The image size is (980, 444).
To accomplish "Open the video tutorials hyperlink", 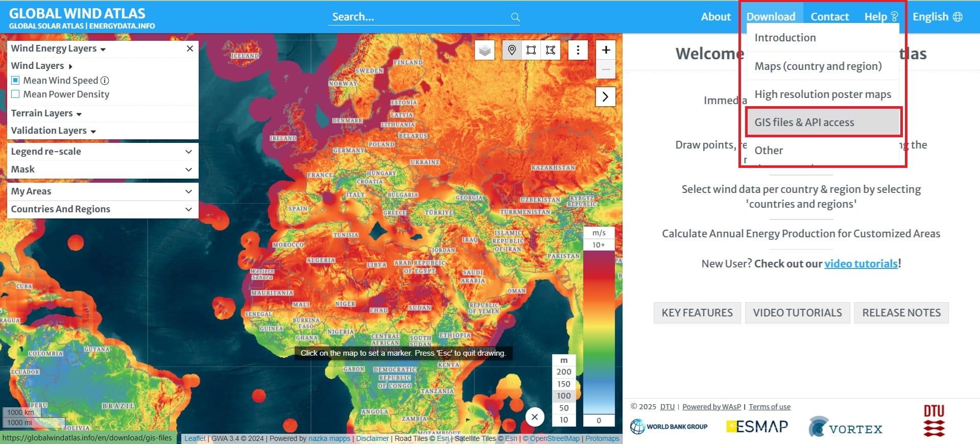I will point(861,264).
